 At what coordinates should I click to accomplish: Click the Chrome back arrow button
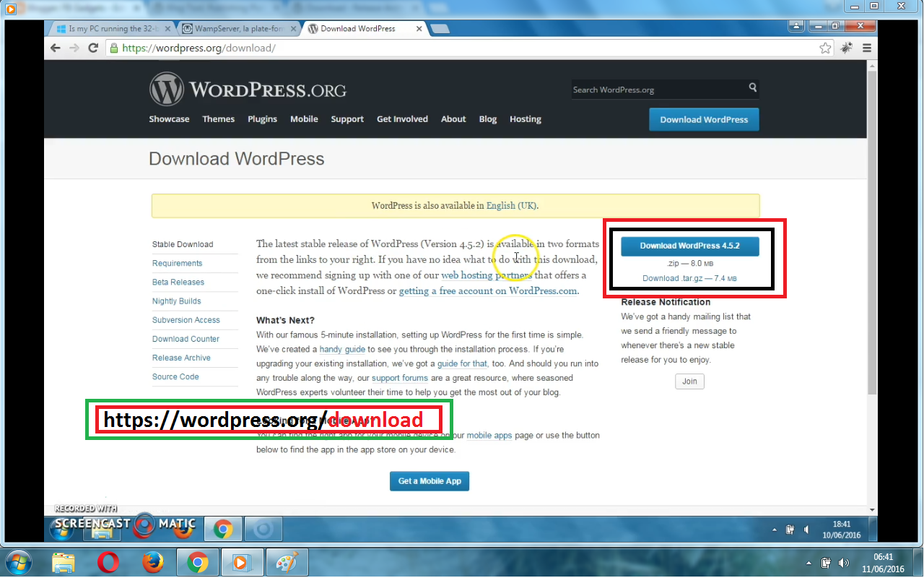[x=56, y=48]
